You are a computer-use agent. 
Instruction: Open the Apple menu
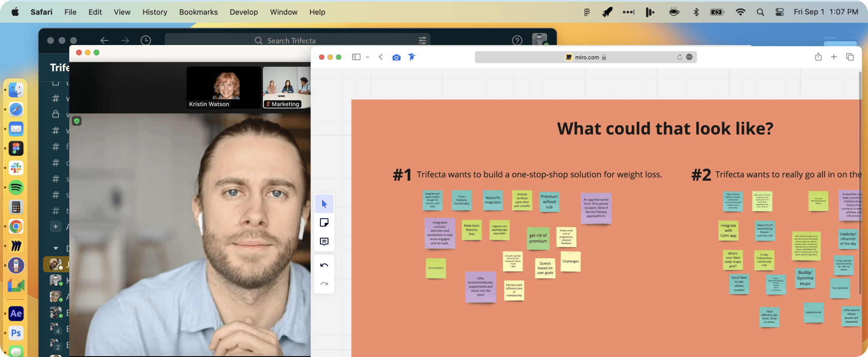pyautogui.click(x=15, y=12)
